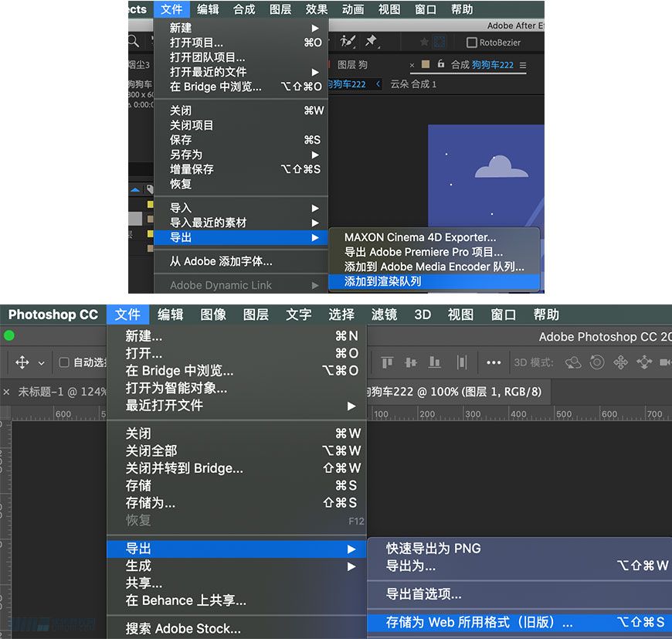672x639 pixels.
Task: Expand the 新建 submenu in After Effects
Action: 315,29
